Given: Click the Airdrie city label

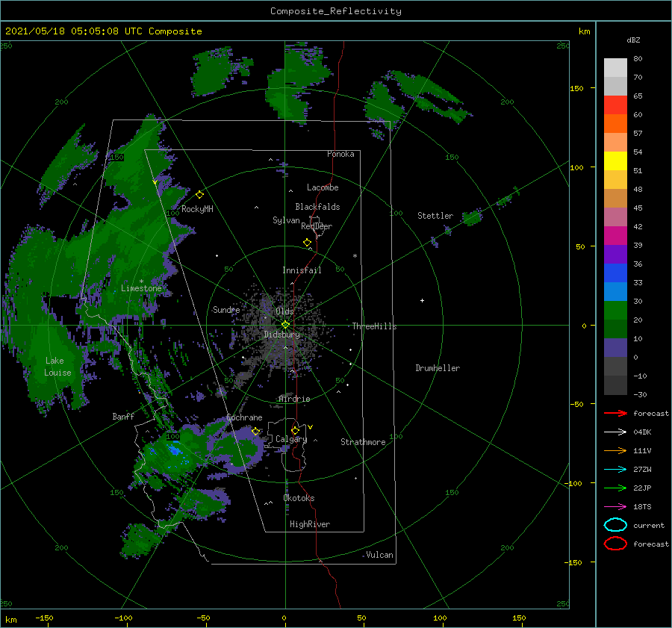Looking at the screenshot, I should [x=294, y=399].
